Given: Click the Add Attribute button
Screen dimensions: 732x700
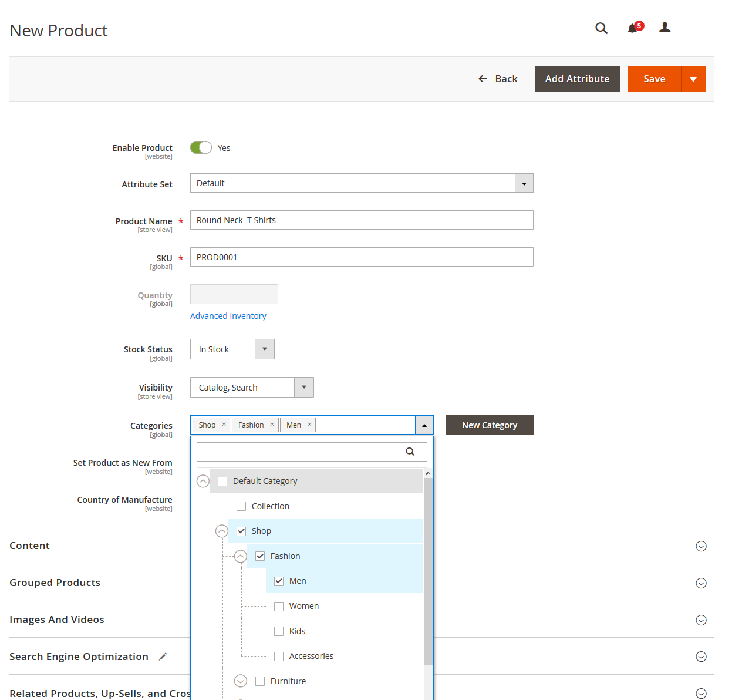Looking at the screenshot, I should coord(578,79).
